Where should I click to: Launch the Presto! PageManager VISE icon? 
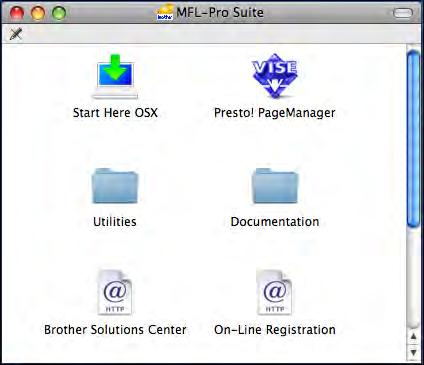[275, 76]
